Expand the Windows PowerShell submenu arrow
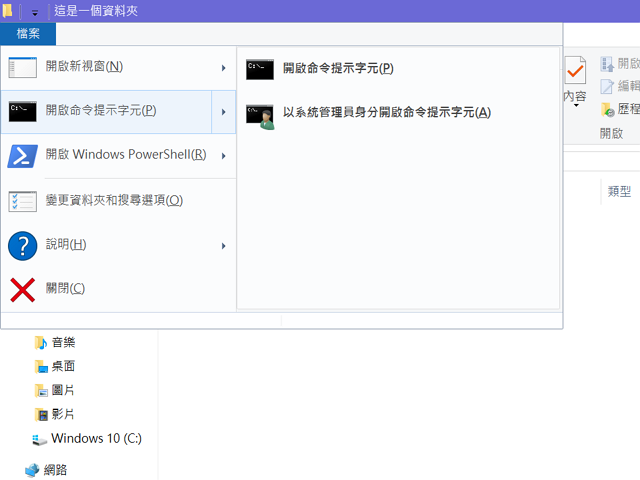 pos(223,156)
